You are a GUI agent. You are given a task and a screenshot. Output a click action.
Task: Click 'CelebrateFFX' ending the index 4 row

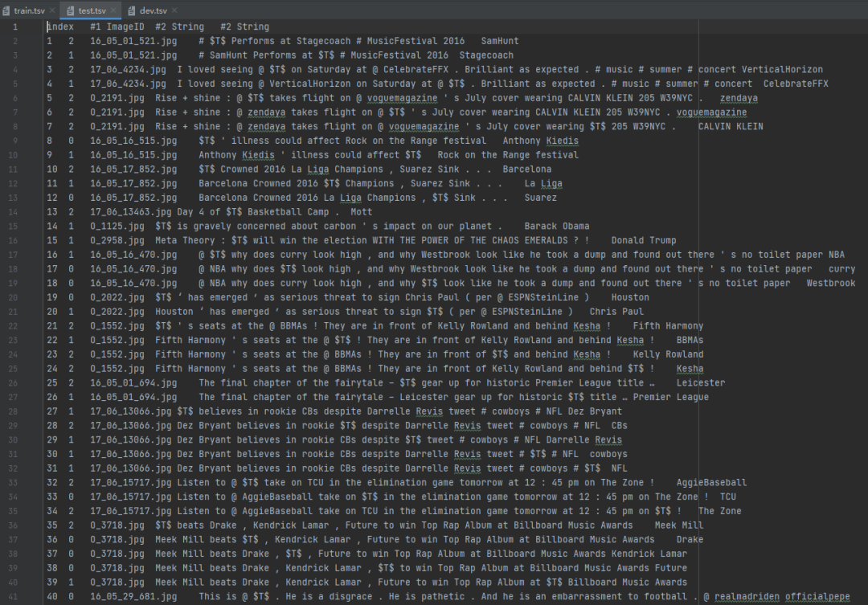coord(796,84)
